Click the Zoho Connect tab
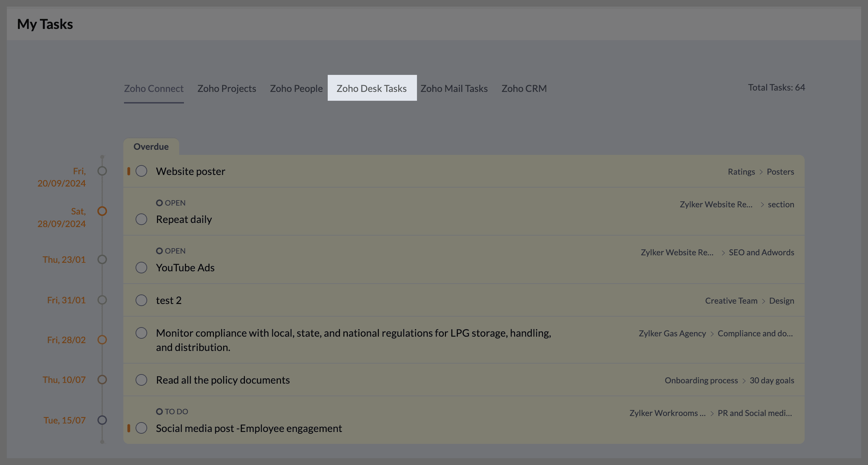 point(154,89)
